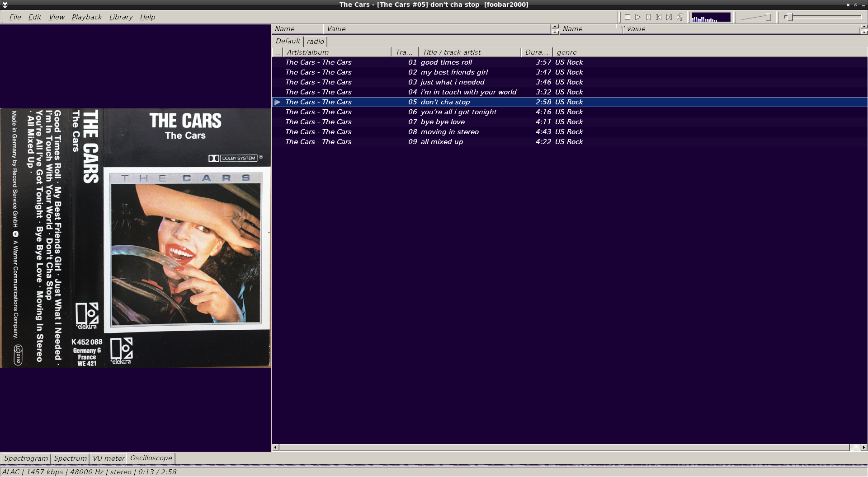
Task: Select track 02 my best friends girl
Action: [570, 72]
